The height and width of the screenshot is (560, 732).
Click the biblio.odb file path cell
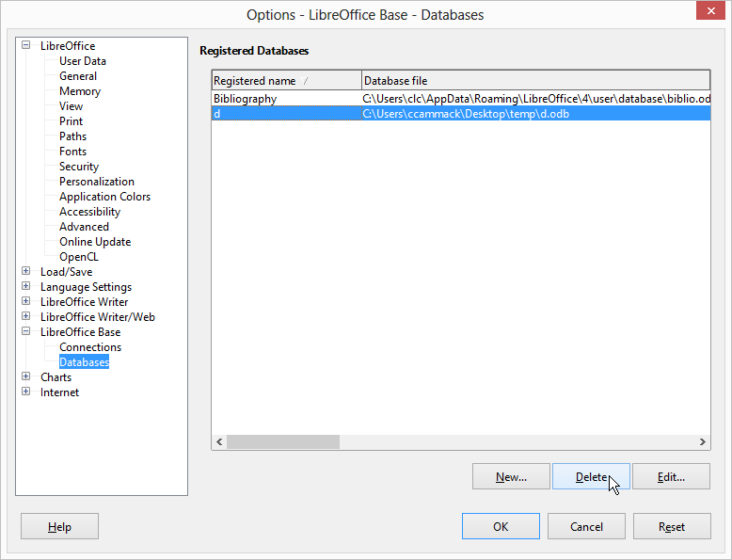536,99
